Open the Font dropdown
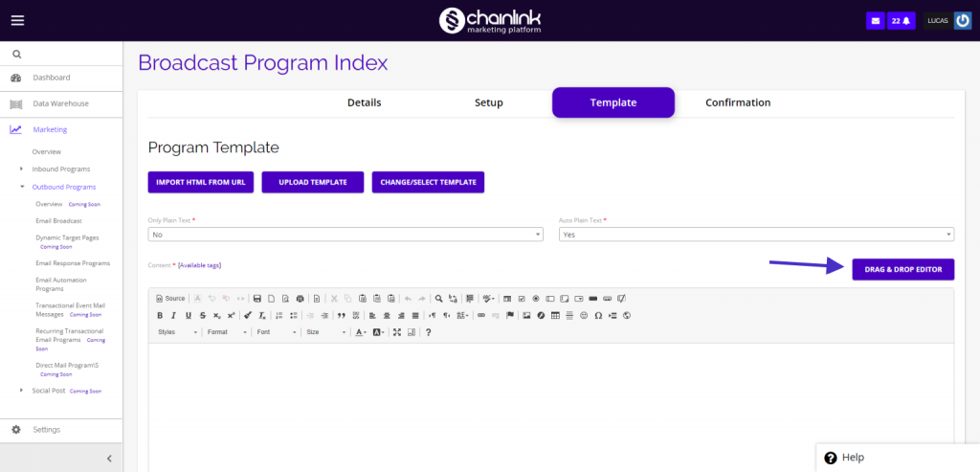The image size is (980, 472). pyautogui.click(x=277, y=332)
